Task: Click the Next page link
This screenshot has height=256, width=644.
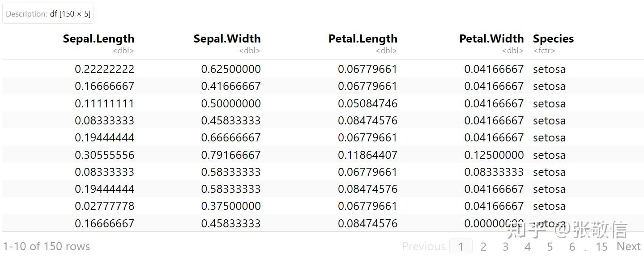Action: [x=628, y=246]
